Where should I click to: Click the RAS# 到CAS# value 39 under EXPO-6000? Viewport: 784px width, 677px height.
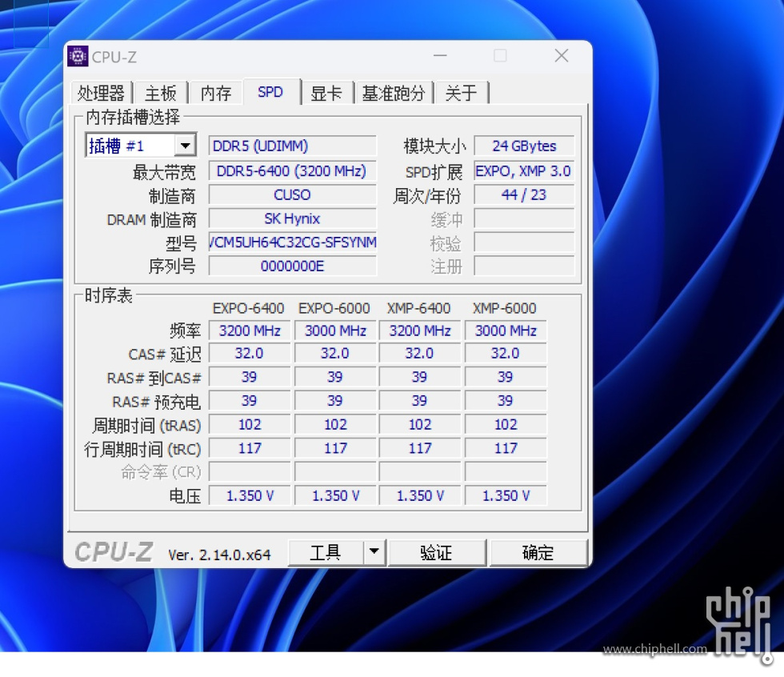click(x=335, y=377)
